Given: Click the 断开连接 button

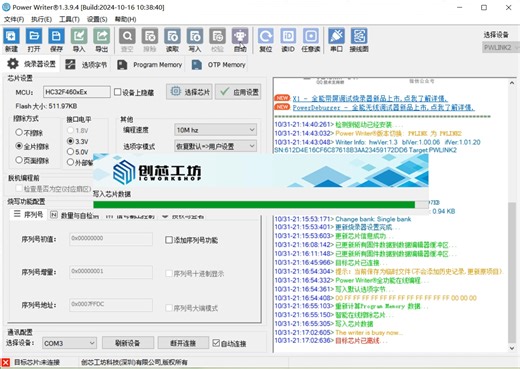Looking at the screenshot, I should pos(183,343).
